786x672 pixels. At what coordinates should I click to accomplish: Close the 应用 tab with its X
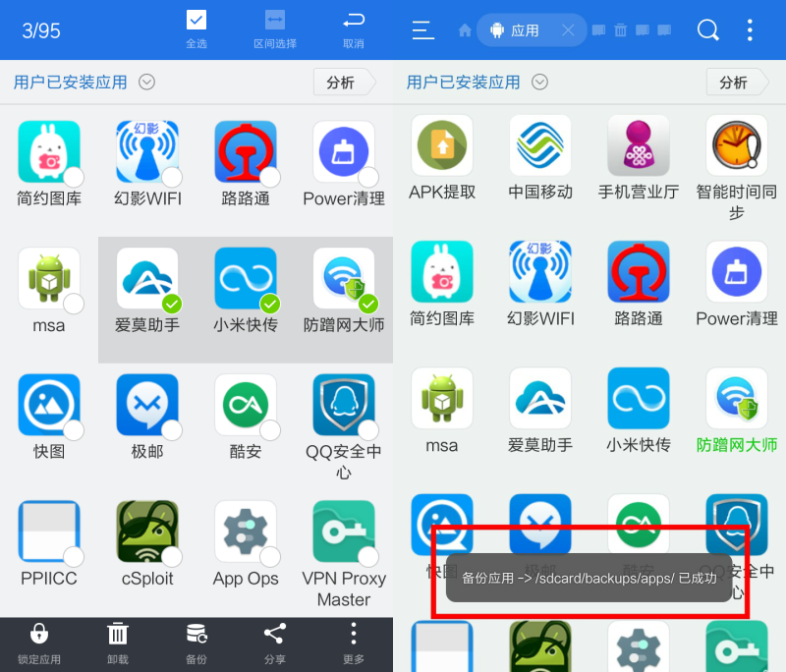point(568,30)
